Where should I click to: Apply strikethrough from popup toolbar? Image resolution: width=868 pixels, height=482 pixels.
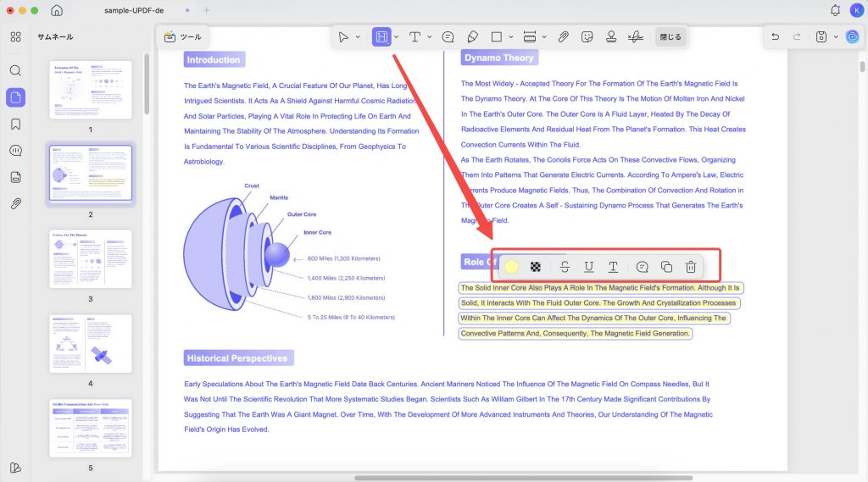point(565,268)
